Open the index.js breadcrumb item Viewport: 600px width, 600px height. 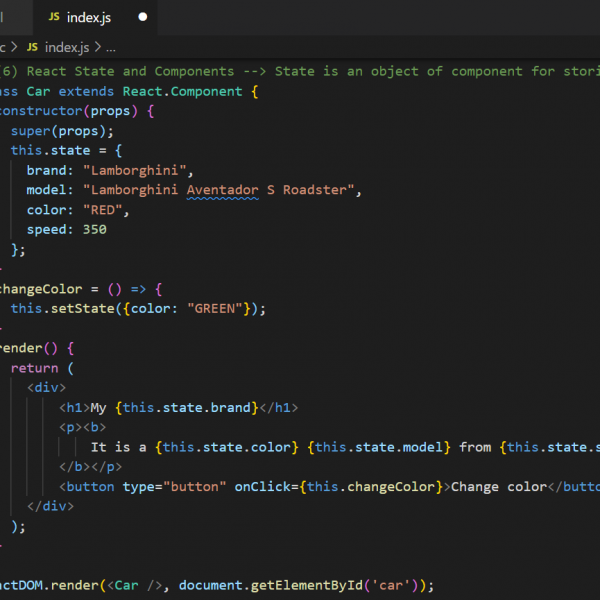66,47
